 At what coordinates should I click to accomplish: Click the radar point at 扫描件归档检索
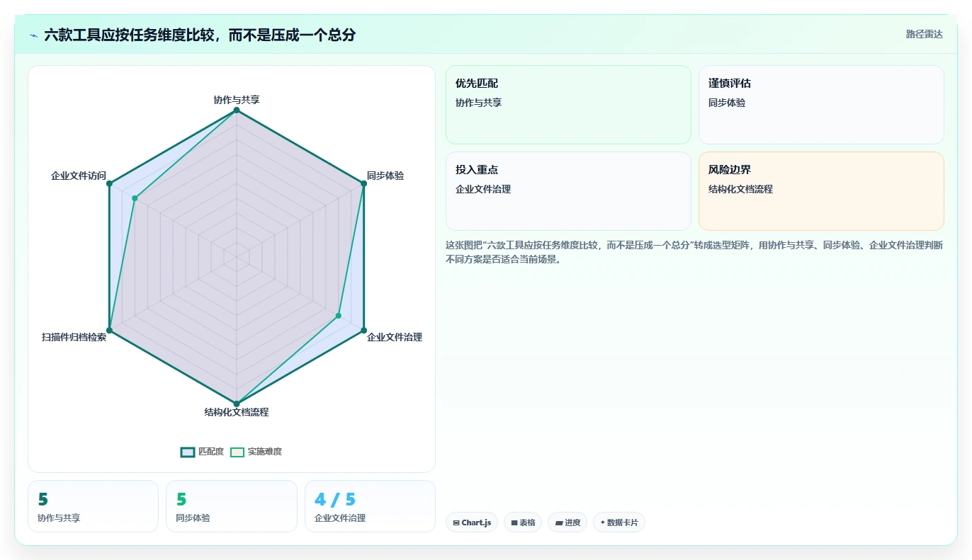click(x=109, y=331)
